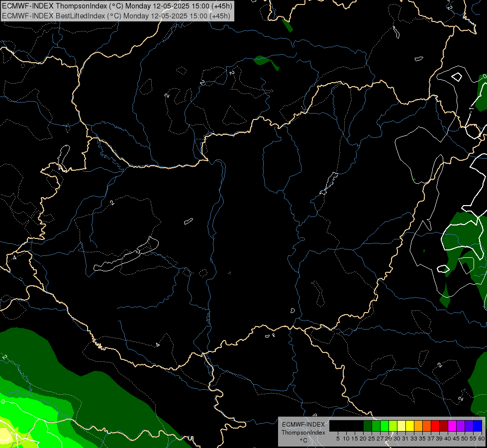This screenshot has height=448, width=487.
Task: Click the legend tick label 39
Action: tap(439, 439)
